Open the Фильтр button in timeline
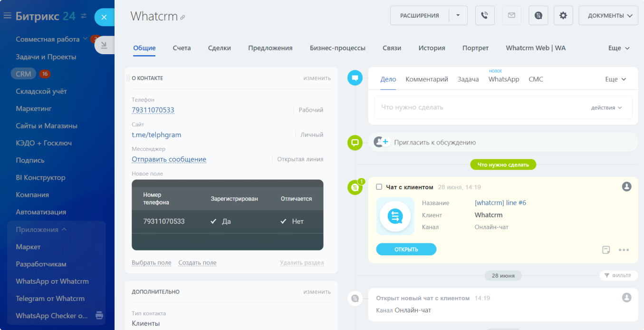 (618, 275)
